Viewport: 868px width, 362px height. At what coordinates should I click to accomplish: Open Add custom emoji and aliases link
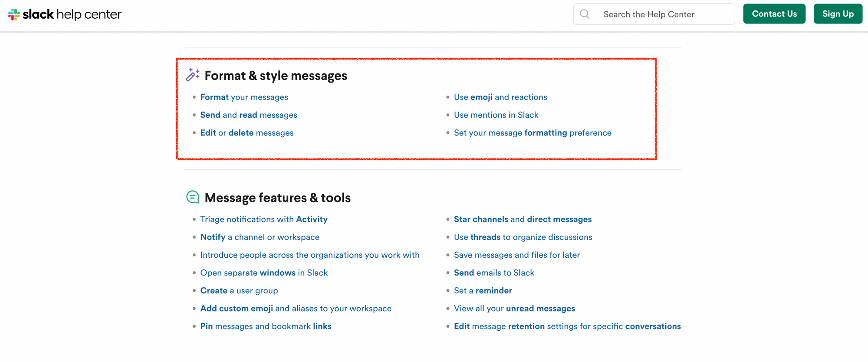[296, 308]
